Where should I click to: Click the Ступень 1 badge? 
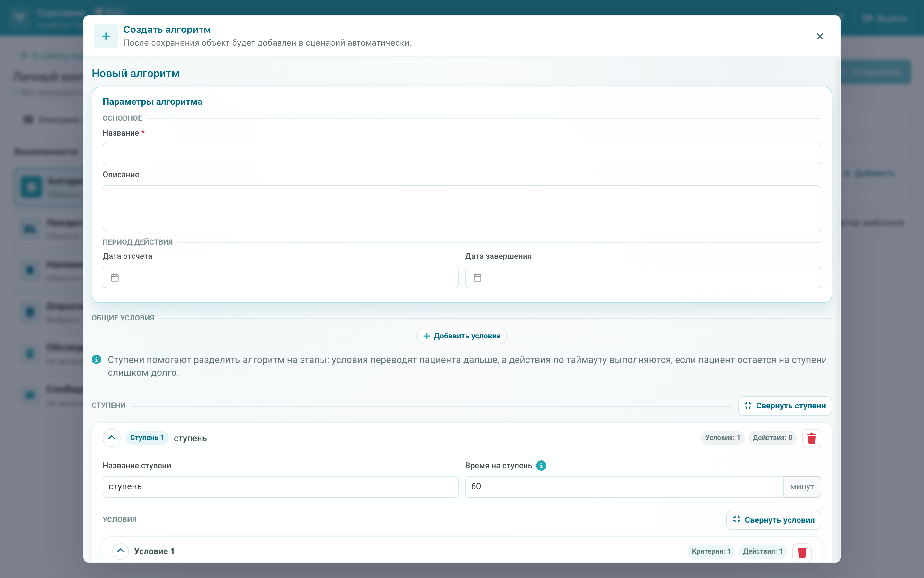(x=147, y=438)
